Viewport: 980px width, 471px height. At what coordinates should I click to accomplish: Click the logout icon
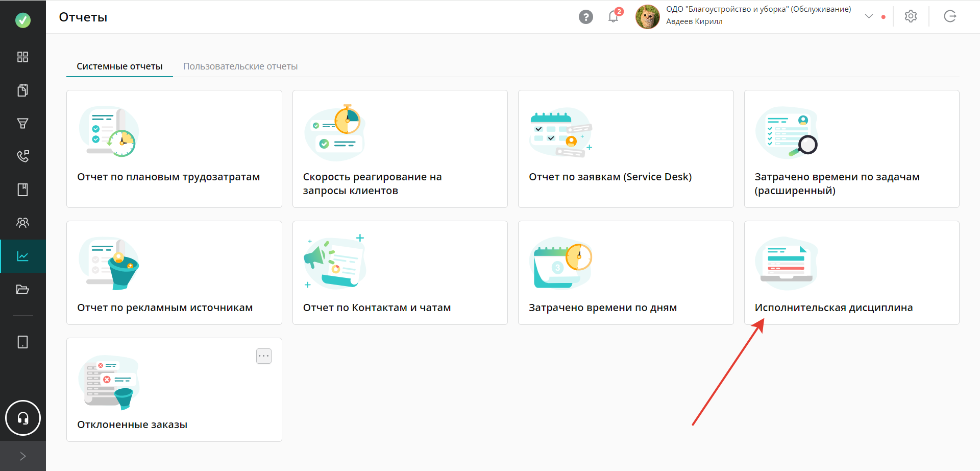tap(950, 16)
